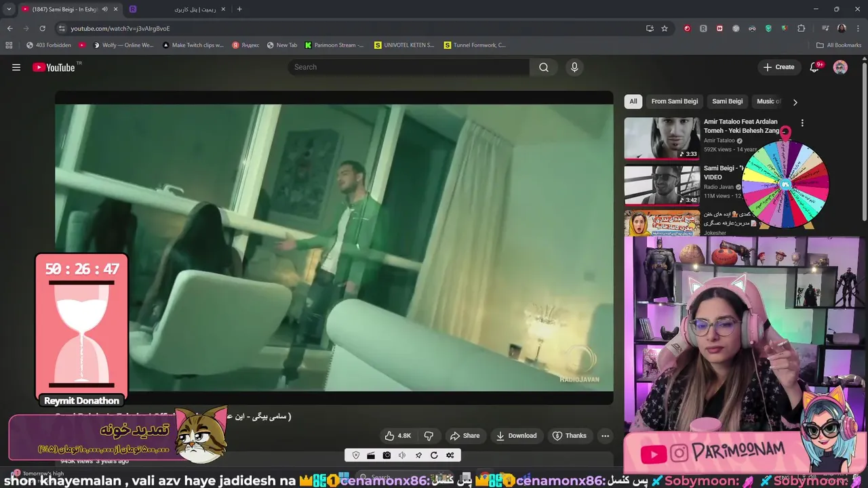The width and height of the screenshot is (868, 488).
Task: Start voice search with the microphone icon
Action: 574,67
